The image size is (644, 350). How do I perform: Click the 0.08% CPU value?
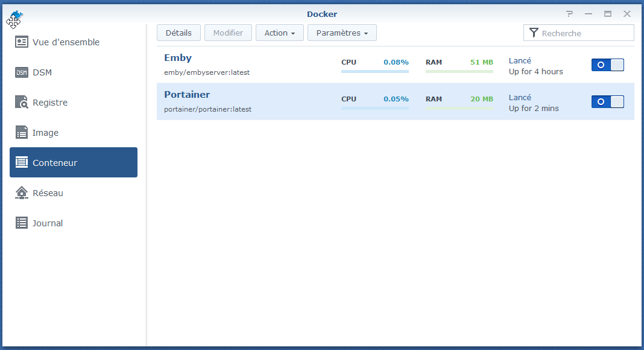click(x=396, y=62)
